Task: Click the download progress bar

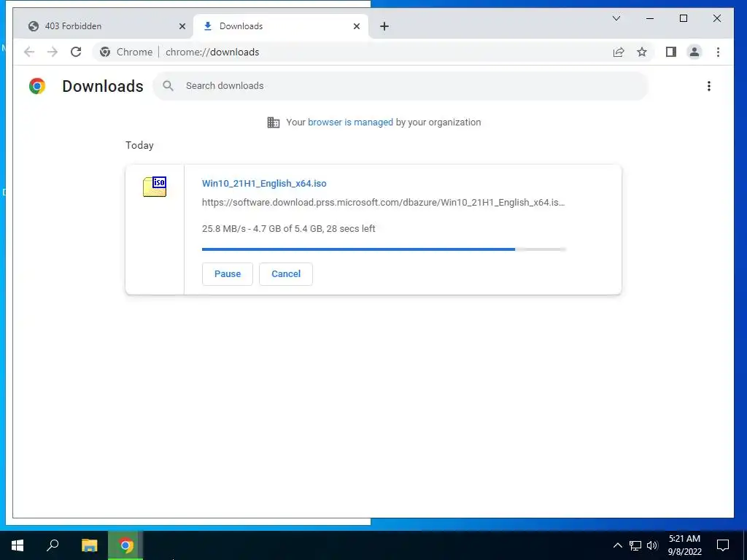Action: 384,249
